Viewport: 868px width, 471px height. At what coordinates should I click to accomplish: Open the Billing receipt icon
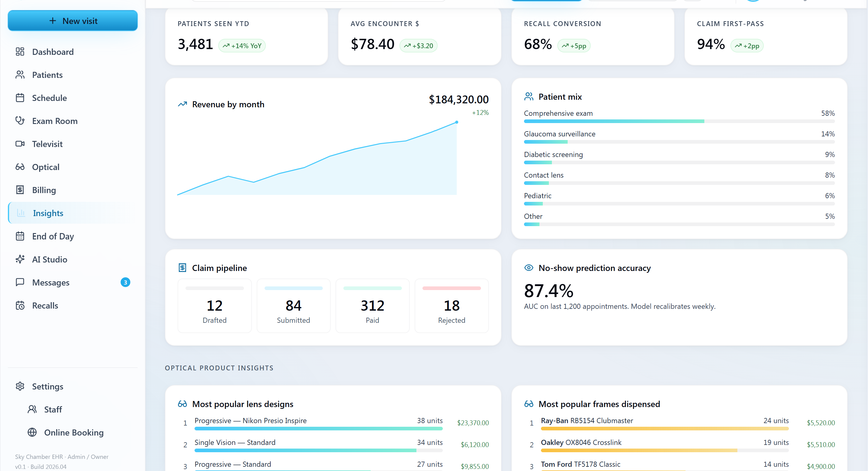tap(20, 190)
